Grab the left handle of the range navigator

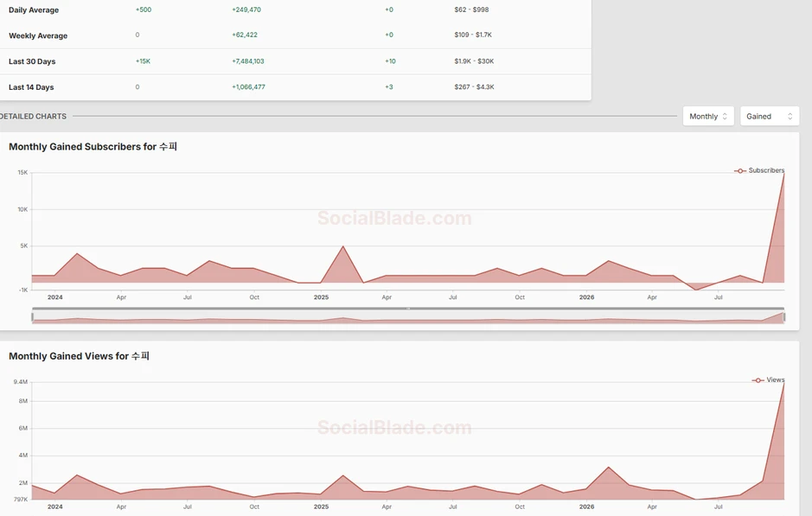(x=33, y=316)
